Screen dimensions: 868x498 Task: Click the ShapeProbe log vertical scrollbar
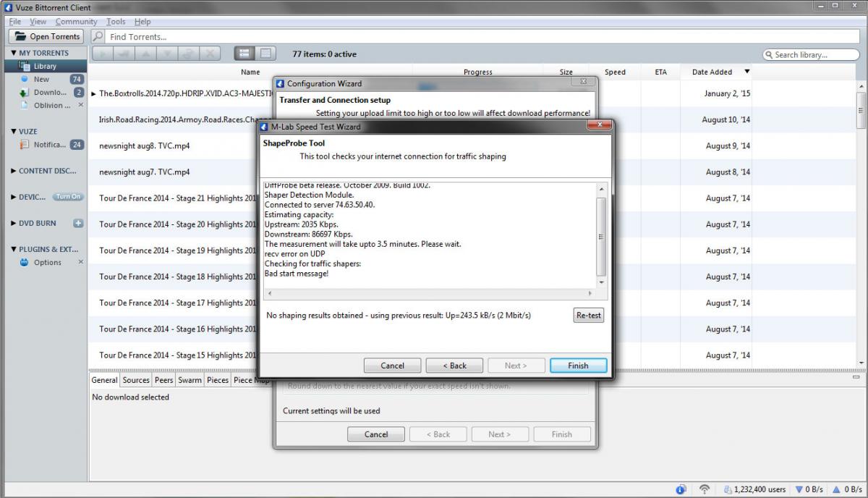point(601,236)
